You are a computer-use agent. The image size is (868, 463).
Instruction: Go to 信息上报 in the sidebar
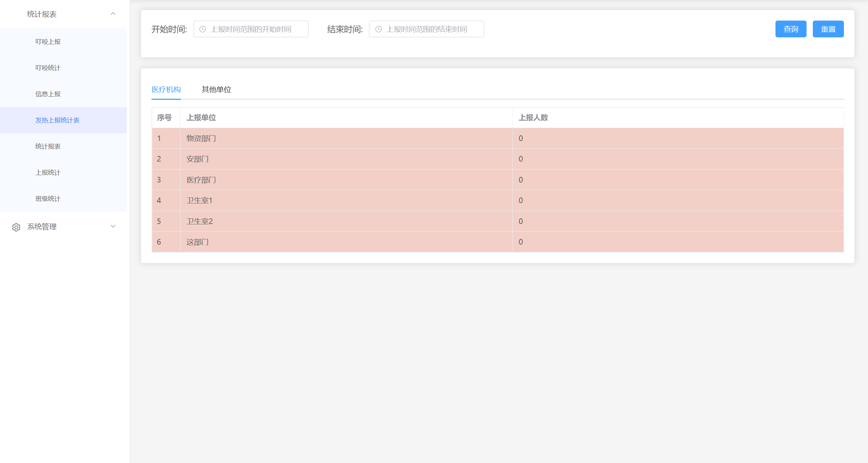(x=63, y=94)
